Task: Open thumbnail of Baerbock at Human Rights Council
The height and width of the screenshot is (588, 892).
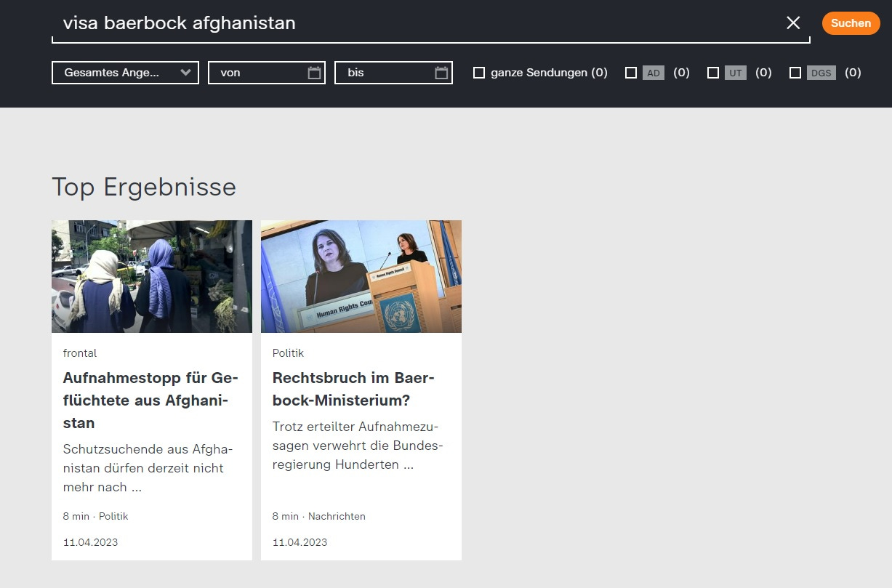Action: click(361, 276)
